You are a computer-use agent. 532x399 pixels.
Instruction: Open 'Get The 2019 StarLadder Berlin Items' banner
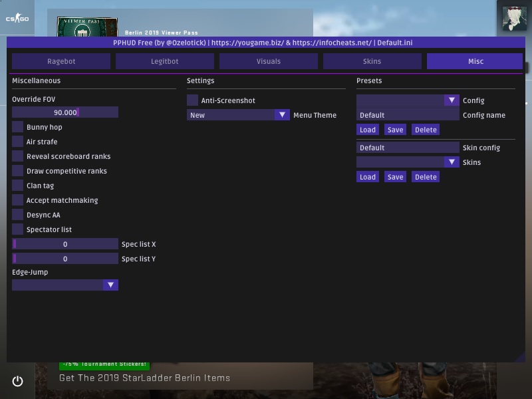[x=144, y=378]
